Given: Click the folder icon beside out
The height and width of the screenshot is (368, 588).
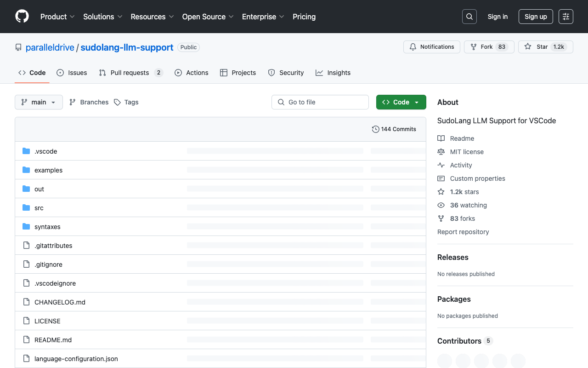Looking at the screenshot, I should [26, 189].
